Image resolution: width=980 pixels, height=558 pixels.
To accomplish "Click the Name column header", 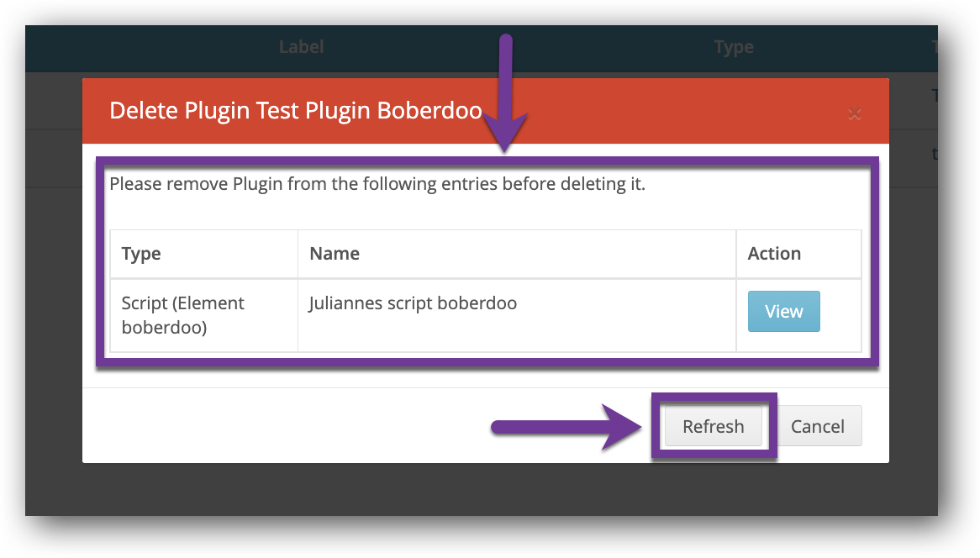I will pos(335,254).
